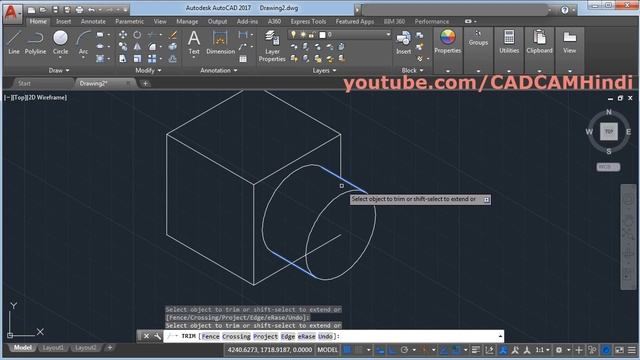The height and width of the screenshot is (360, 640).
Task: Click the Clipboard paste icon
Action: click(539, 37)
